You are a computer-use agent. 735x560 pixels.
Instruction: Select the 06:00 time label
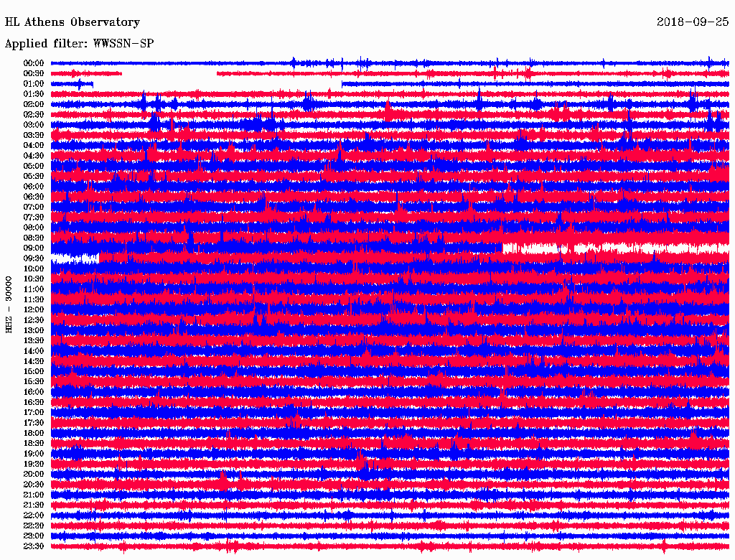point(34,187)
